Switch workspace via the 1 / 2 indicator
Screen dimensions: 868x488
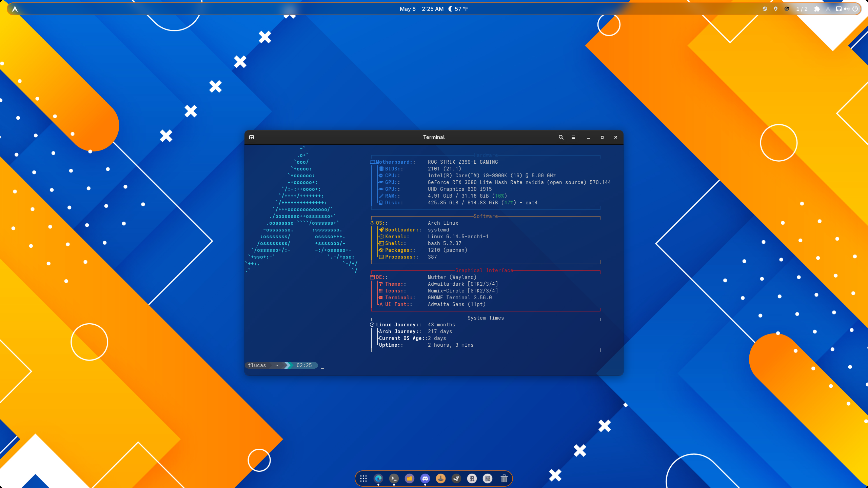tap(802, 9)
